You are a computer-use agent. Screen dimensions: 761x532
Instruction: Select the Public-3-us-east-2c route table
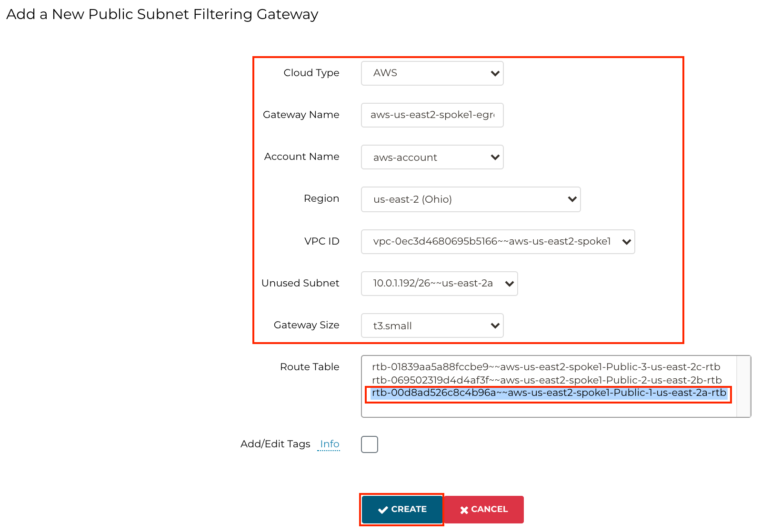click(x=546, y=367)
